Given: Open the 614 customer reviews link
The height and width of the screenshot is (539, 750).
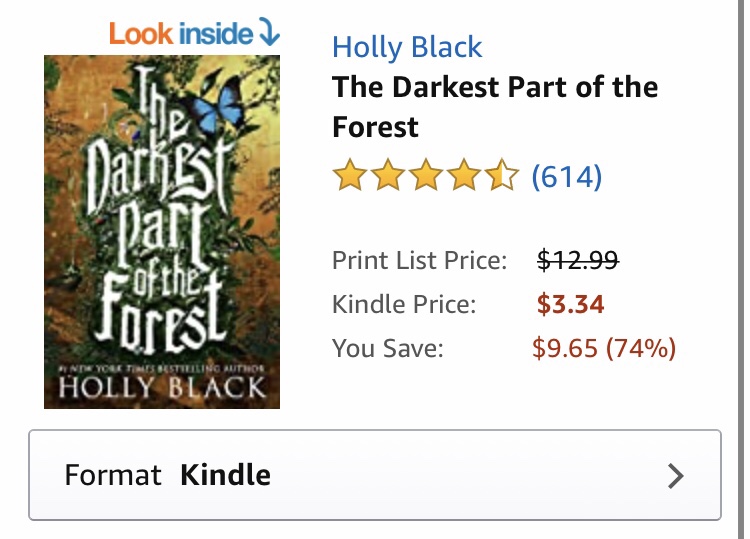Looking at the screenshot, I should pos(566,178).
